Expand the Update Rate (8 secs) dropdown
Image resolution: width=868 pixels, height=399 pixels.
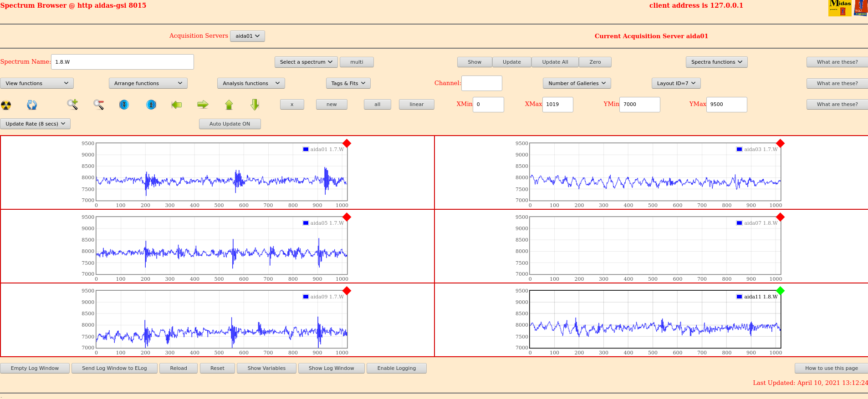point(36,124)
